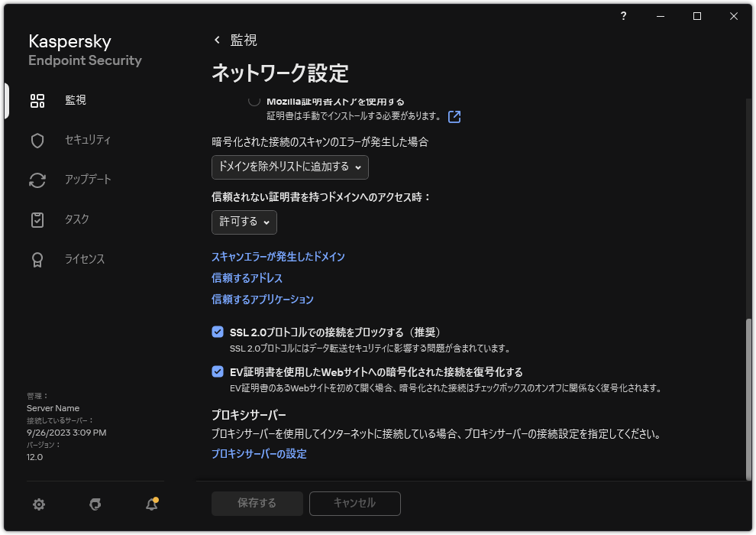
Task: Open the settings gear icon at bottom left
Action: coord(38,504)
